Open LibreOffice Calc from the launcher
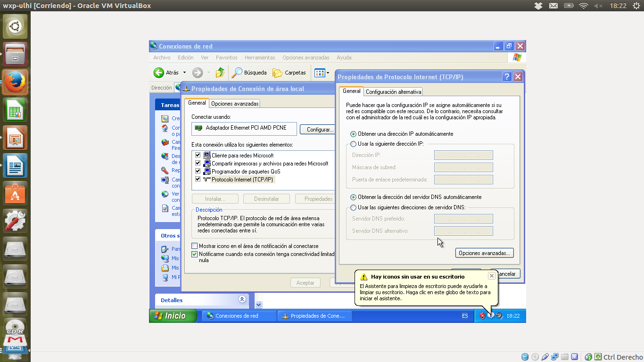The width and height of the screenshot is (644, 362). (15, 110)
